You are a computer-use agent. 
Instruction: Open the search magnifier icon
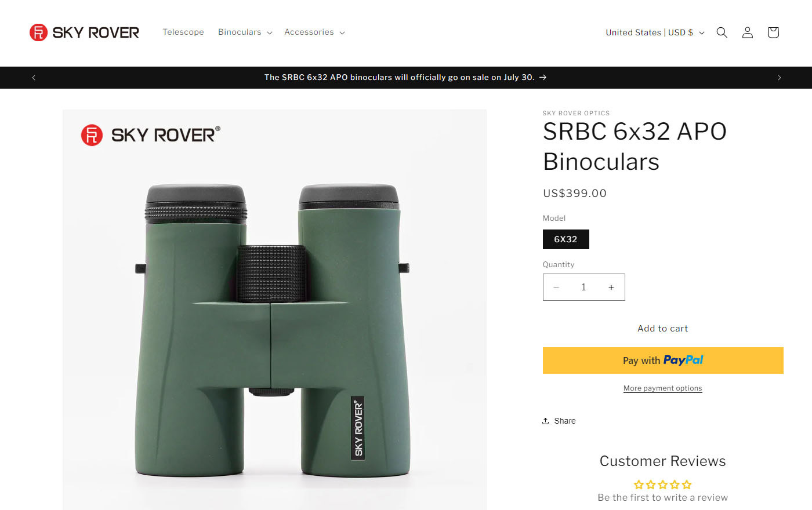coord(722,32)
